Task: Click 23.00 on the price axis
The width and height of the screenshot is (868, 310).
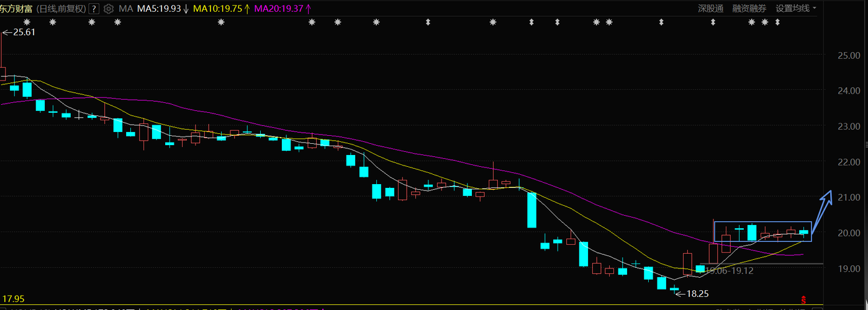Action: tap(849, 126)
